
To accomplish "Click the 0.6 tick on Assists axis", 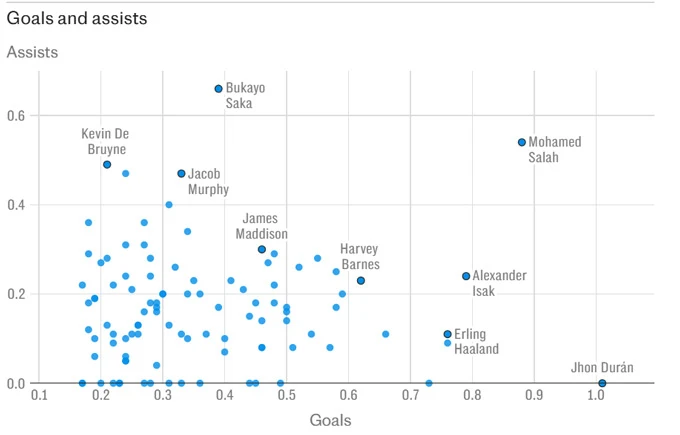I will click(19, 116).
